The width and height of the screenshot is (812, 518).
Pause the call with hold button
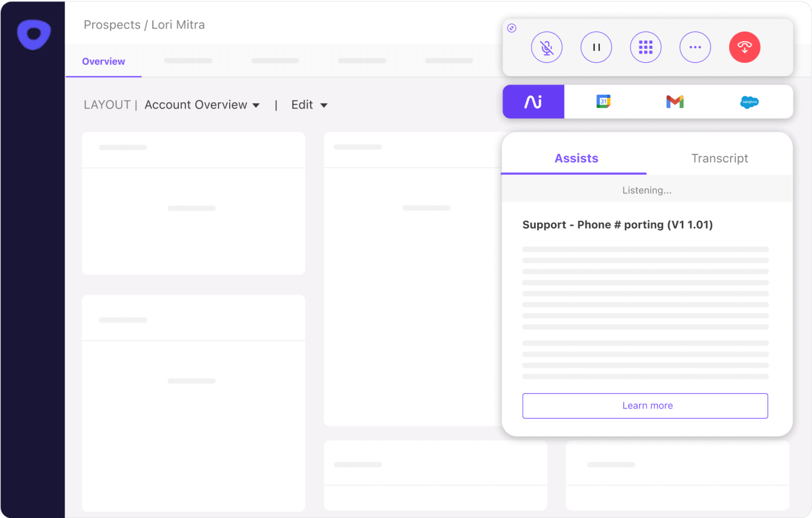(x=596, y=47)
